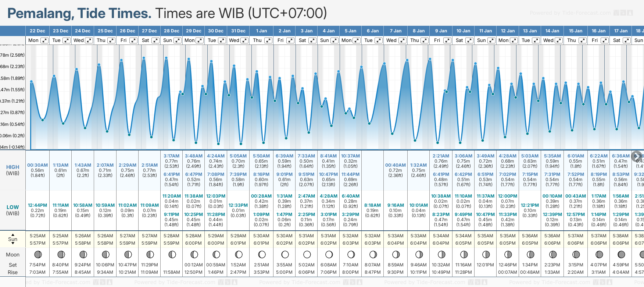Click the expand icon for Fri 16 Jan
Screen dimensions: 644x287
[604, 40]
